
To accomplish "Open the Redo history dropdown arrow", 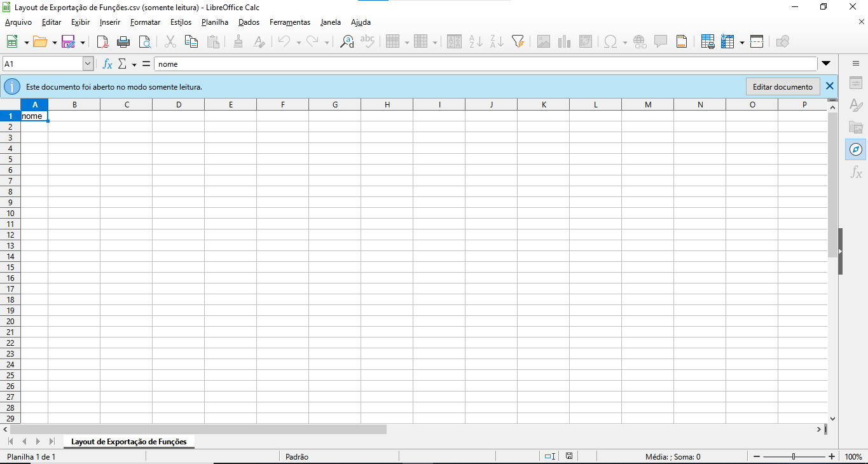I will point(327,43).
